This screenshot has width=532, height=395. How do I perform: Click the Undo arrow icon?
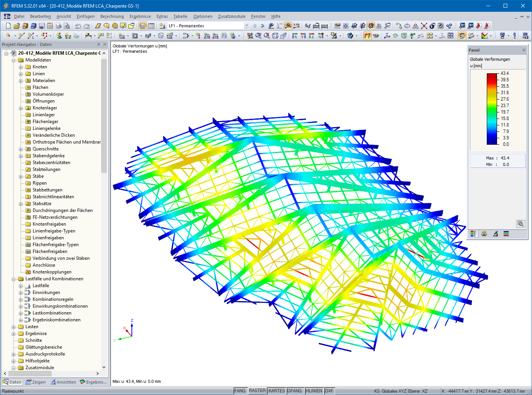pos(78,26)
